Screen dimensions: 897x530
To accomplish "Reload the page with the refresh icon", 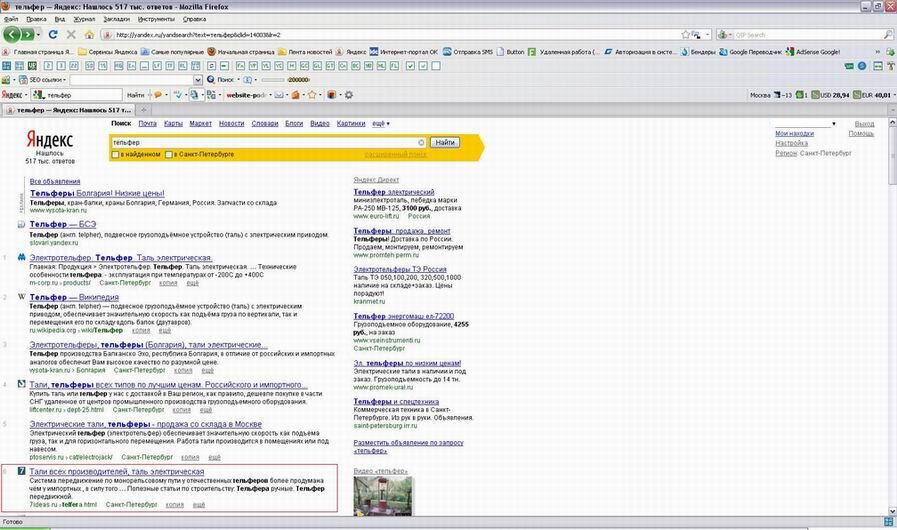I will click(x=53, y=35).
